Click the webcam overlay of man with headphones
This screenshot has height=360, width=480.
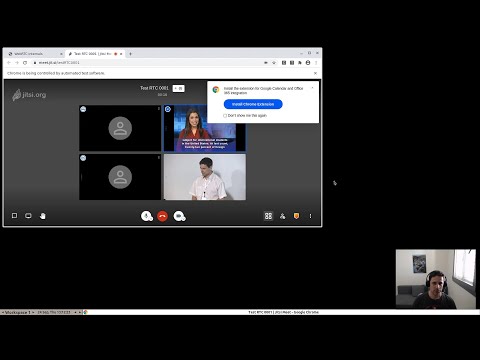coord(436,279)
